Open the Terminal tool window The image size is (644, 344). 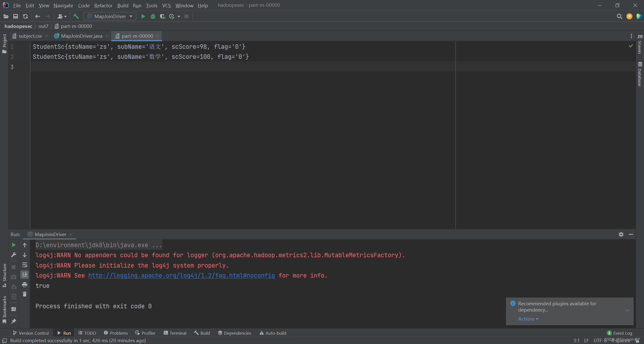pos(175,333)
